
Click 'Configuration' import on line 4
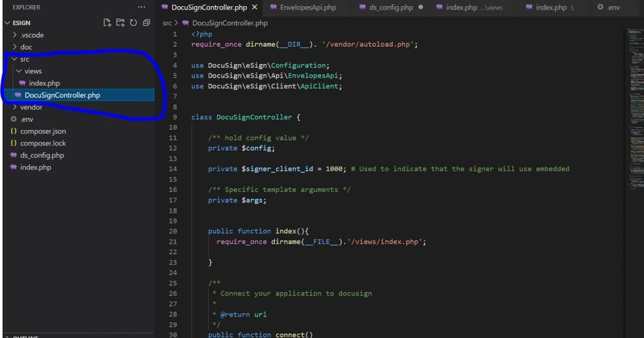click(x=298, y=65)
